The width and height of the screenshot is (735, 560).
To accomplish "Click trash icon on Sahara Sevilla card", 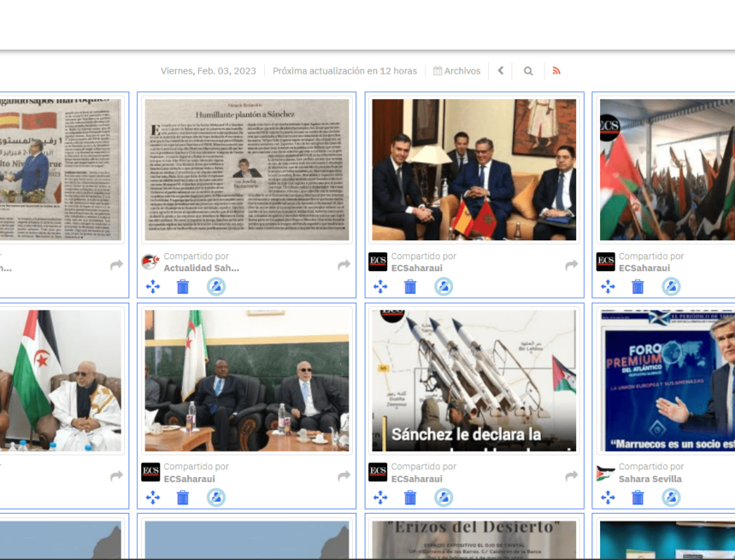I will click(638, 498).
